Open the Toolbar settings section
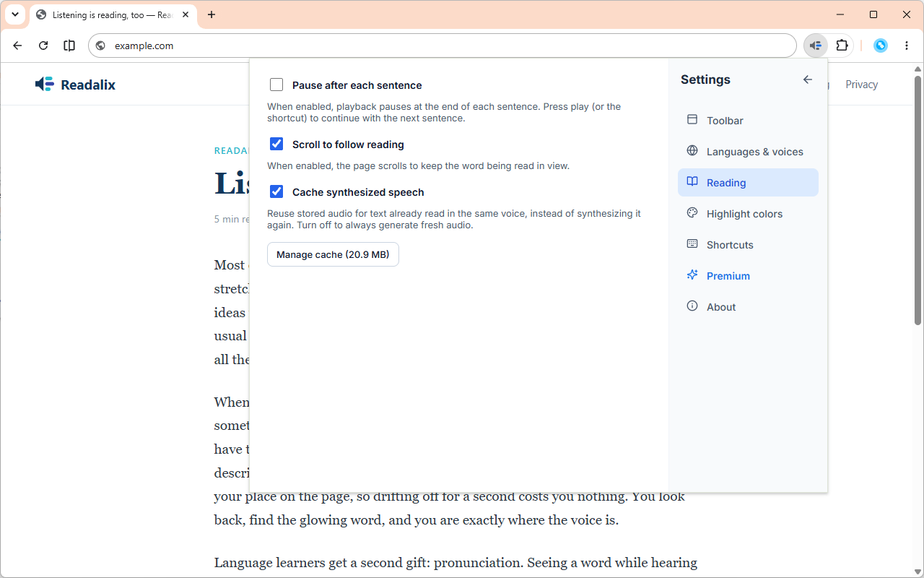Screen dimensions: 924x578 tap(748, 121)
